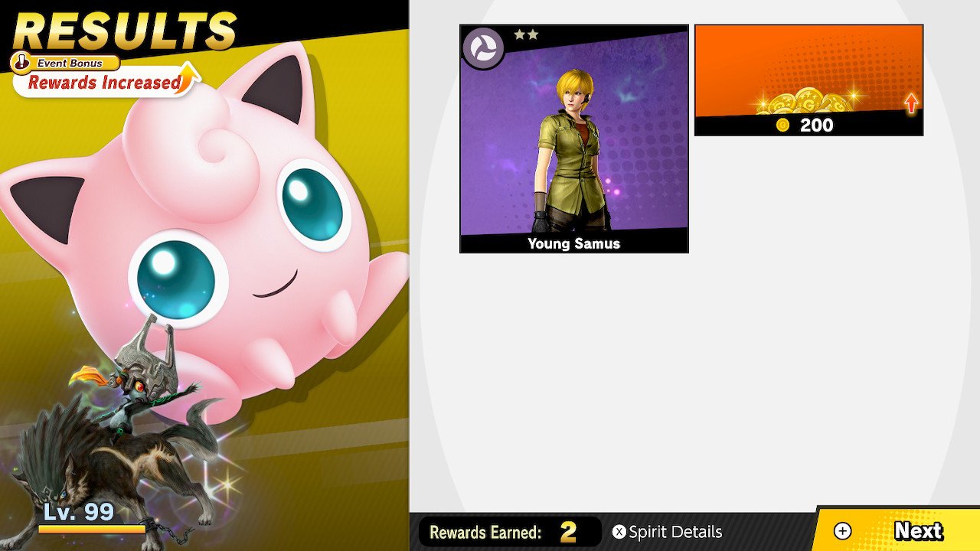Open Spirit Details
Screen dimensions: 980x551
(668, 532)
